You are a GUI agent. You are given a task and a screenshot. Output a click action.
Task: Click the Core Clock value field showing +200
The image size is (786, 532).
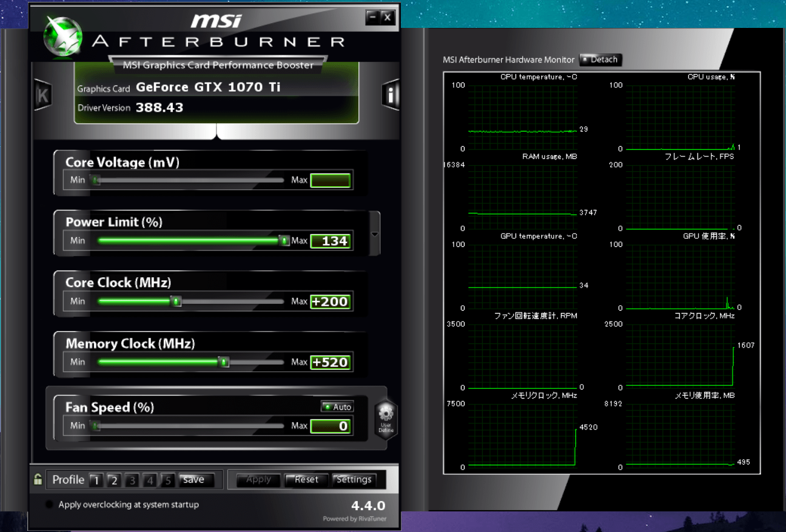pyautogui.click(x=331, y=301)
